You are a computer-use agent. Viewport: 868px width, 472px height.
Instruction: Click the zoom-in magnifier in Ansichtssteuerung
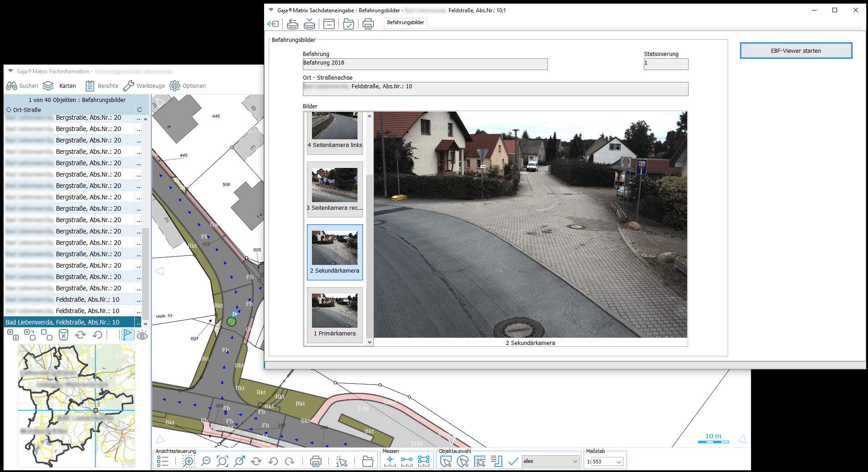point(189,462)
